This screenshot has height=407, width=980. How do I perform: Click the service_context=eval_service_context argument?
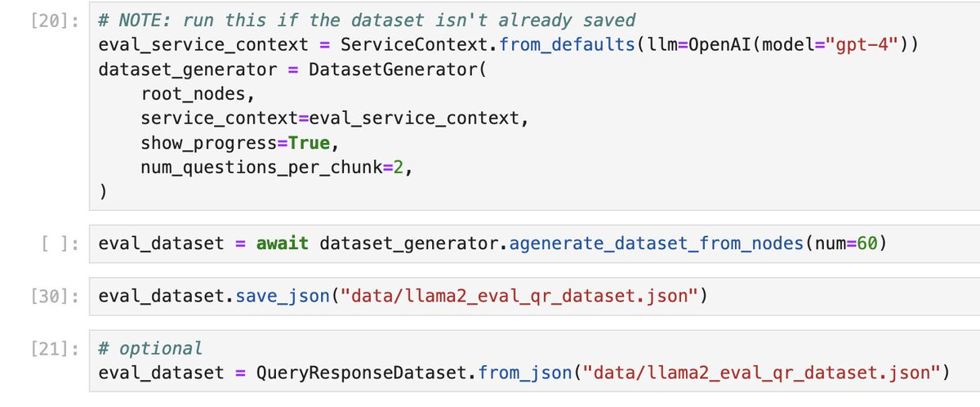tap(336, 119)
